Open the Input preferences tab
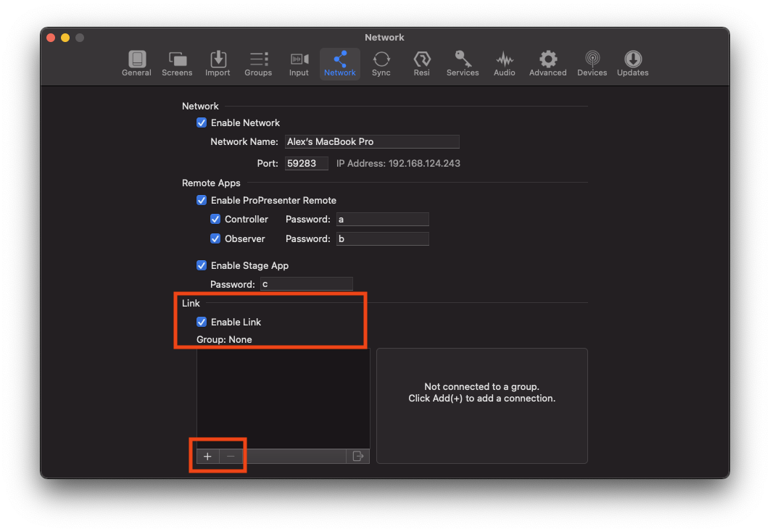 (299, 63)
